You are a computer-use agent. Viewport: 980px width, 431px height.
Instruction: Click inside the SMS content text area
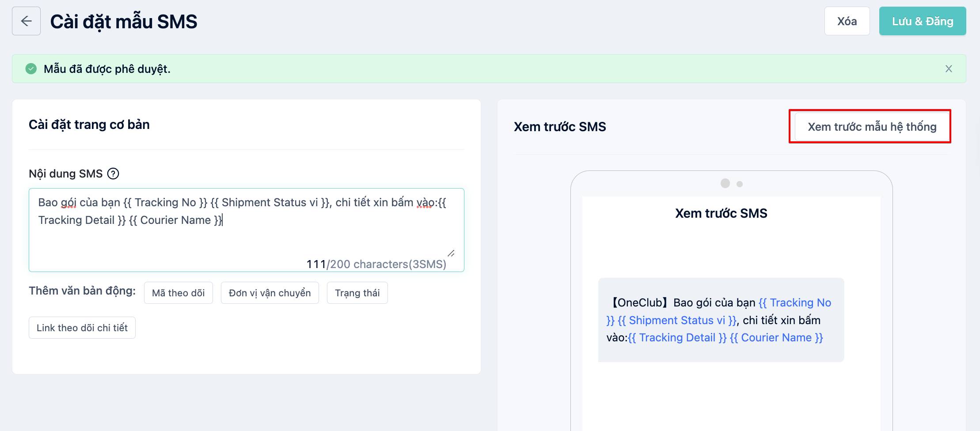(246, 230)
